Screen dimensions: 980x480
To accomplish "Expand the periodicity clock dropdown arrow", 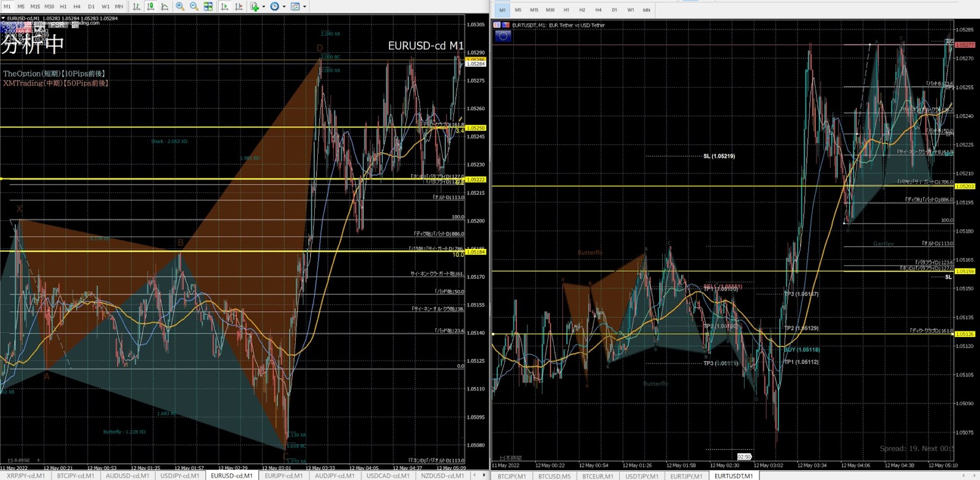I will coord(284,7).
